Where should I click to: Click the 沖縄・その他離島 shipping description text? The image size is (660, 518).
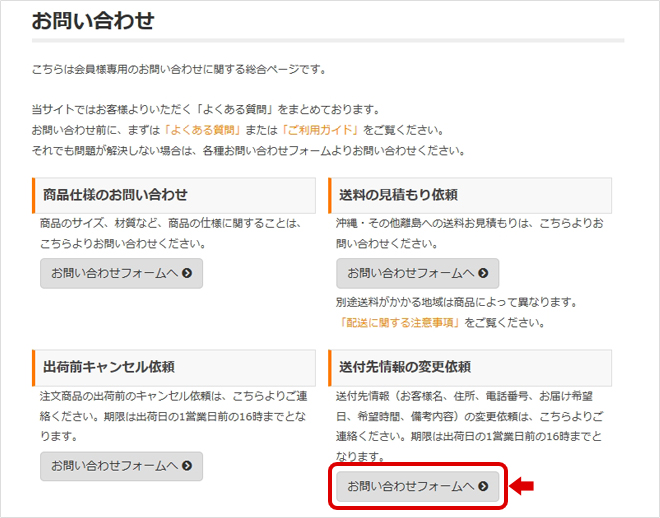(469, 224)
